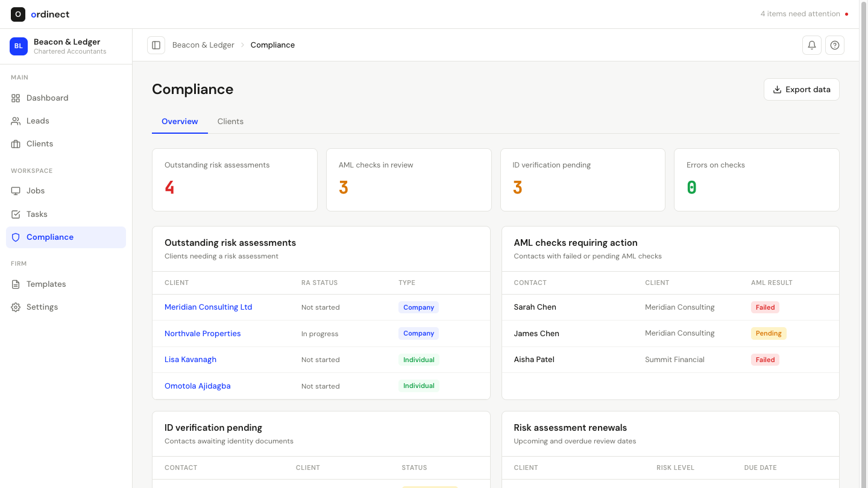Click the Clients briefcase icon
The height and width of the screenshot is (488, 868).
click(16, 144)
